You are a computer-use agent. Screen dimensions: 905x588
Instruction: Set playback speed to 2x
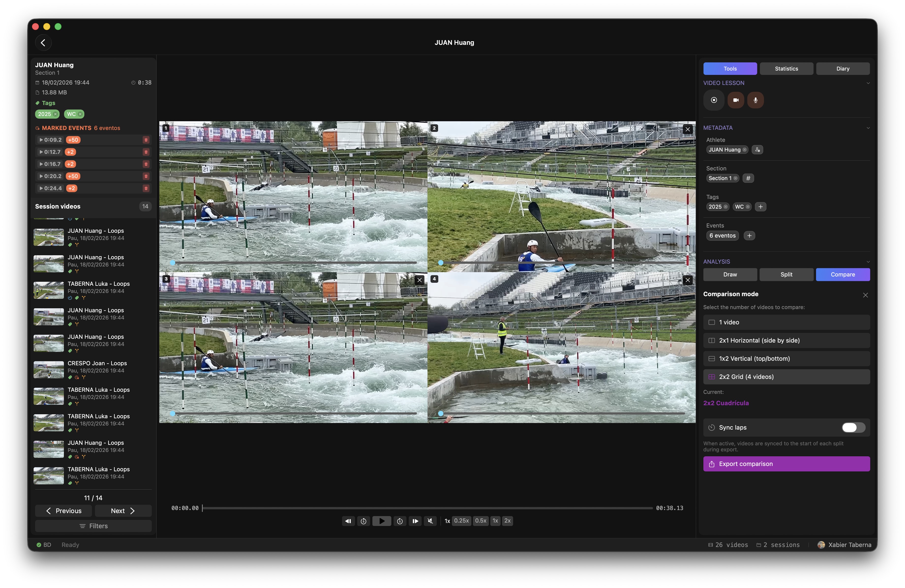507,521
